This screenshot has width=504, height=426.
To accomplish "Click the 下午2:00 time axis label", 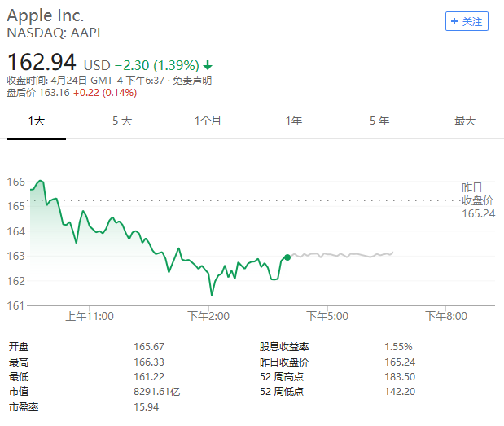I will 210,316.
